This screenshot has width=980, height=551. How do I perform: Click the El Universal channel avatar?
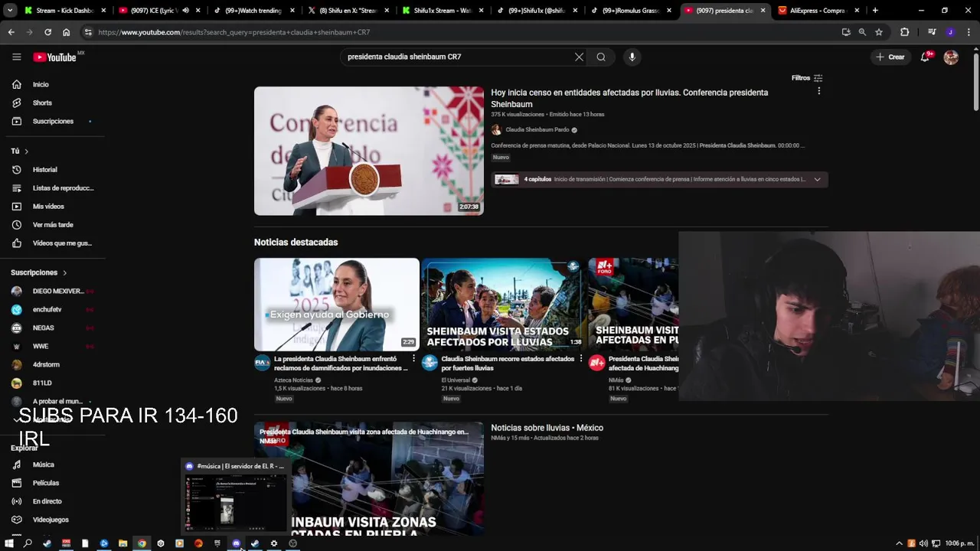[x=430, y=363]
